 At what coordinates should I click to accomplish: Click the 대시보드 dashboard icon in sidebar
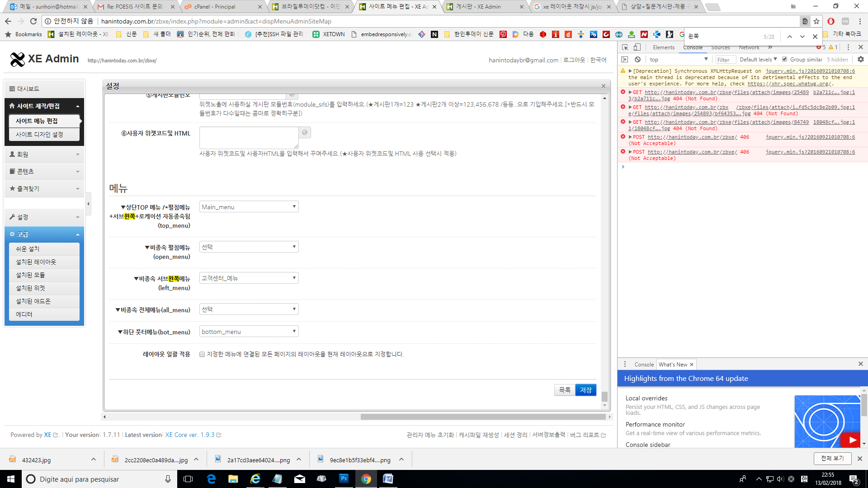tap(12, 88)
